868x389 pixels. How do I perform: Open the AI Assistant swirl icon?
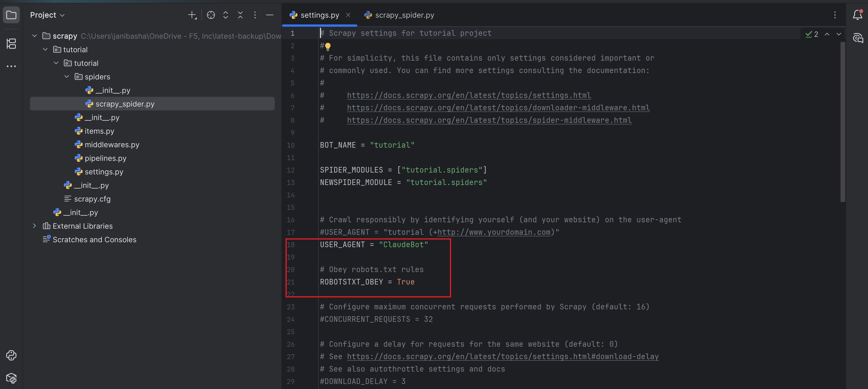[858, 38]
